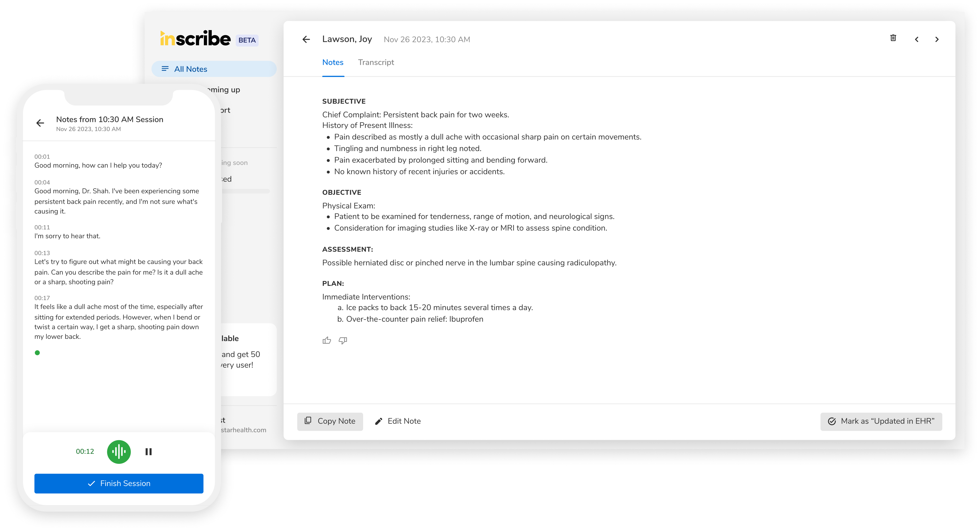This screenshot has width=980, height=531.
Task: Delete the note with trash icon
Action: point(893,38)
